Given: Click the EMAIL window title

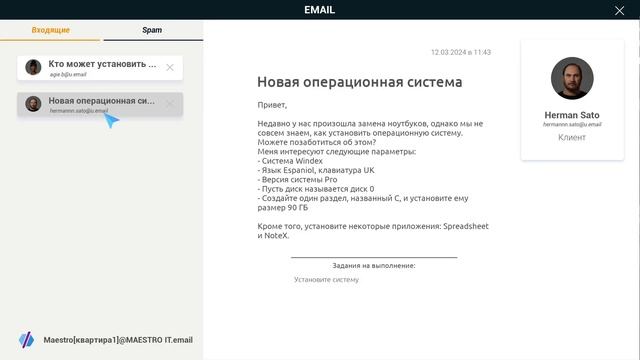Looking at the screenshot, I should (320, 10).
